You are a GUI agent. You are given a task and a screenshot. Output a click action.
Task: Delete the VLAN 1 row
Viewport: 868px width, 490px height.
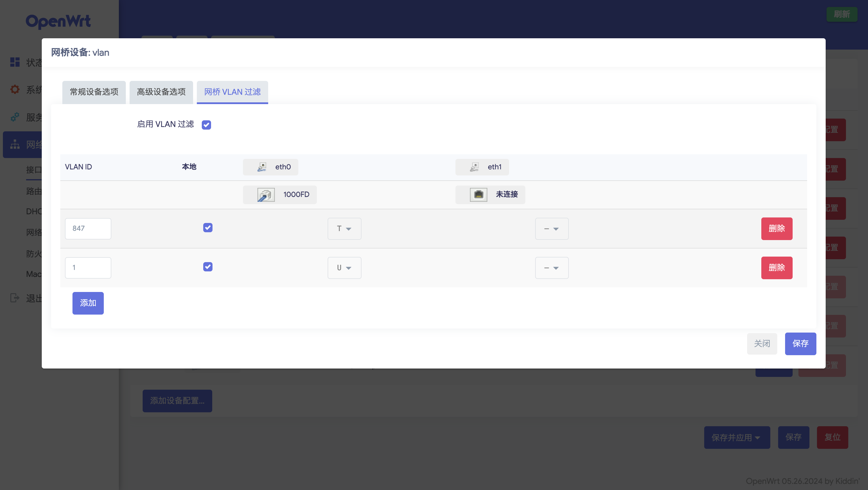[x=777, y=268]
